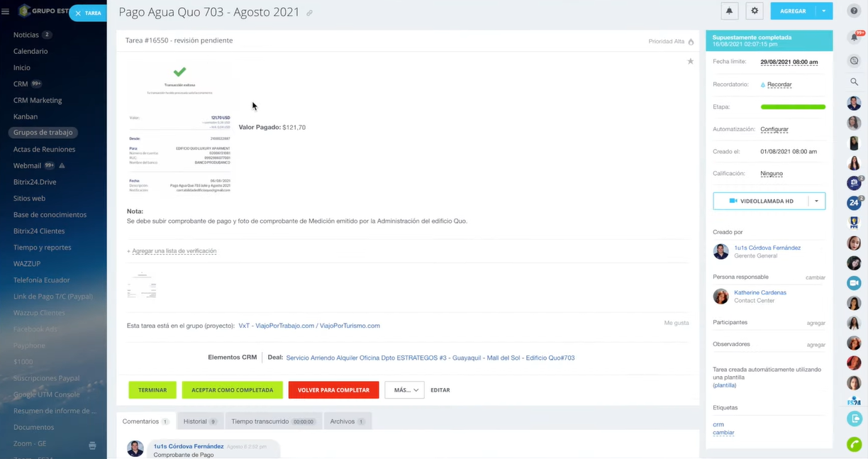Switch to the Historial tab
Viewport: 868px width, 459px height.
(200, 421)
